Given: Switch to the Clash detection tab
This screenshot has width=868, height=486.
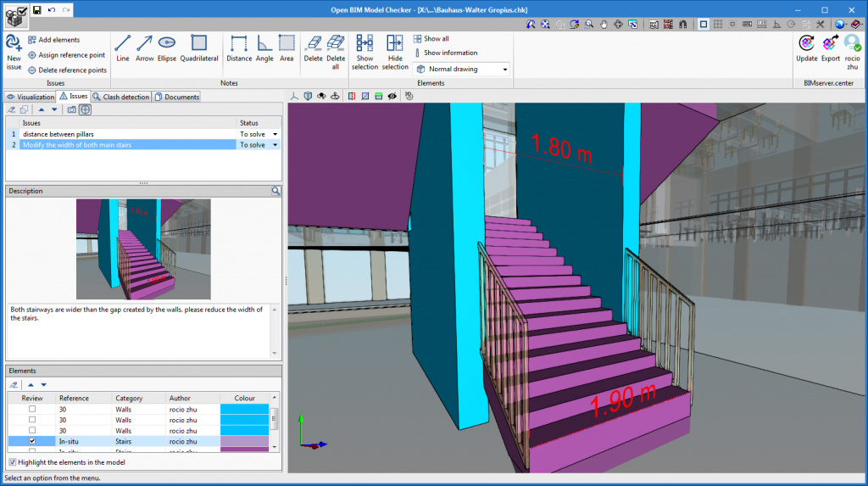Looking at the screenshot, I should (120, 97).
